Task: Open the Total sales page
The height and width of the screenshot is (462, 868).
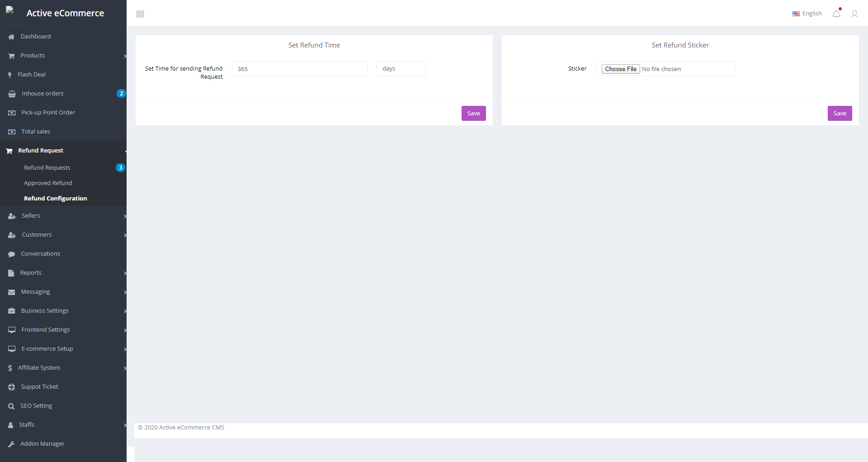Action: tap(36, 131)
